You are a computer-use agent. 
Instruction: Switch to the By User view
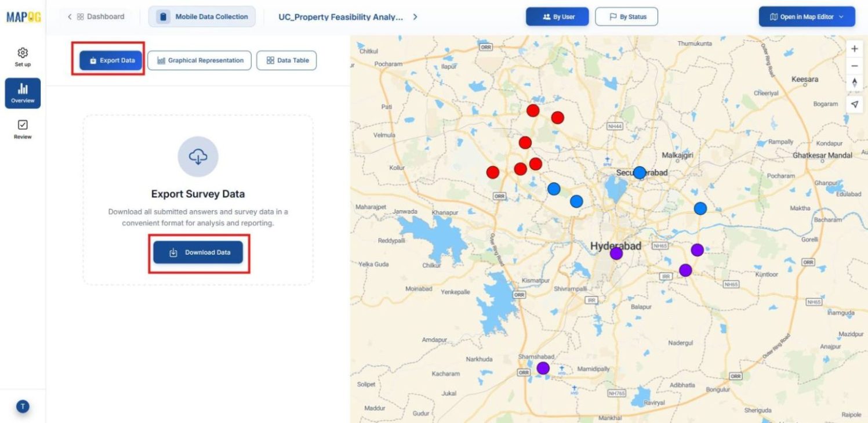click(557, 16)
